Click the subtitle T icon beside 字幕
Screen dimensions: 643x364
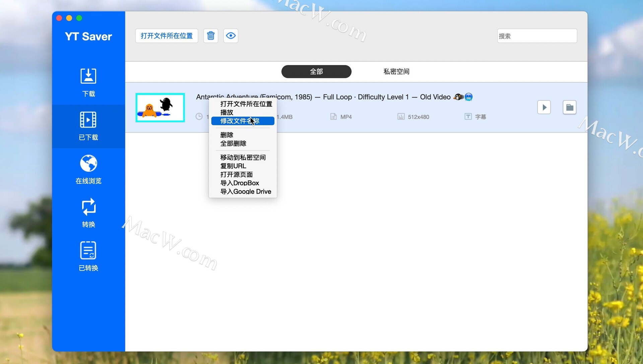coord(468,117)
